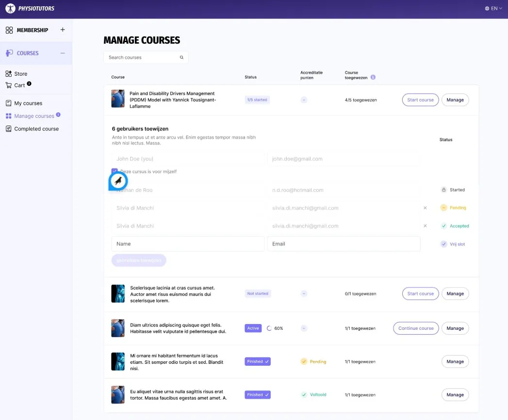Viewport: 508px width, 420px height.
Task: Click the Cart badge counter
Action: coord(29,83)
